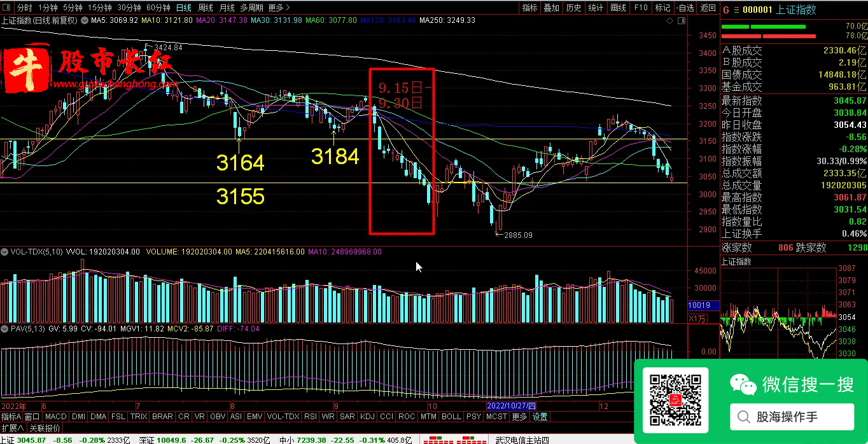This screenshot has width=868, height=444.
Task: Select the MCST indicator tab
Action: click(x=497, y=417)
